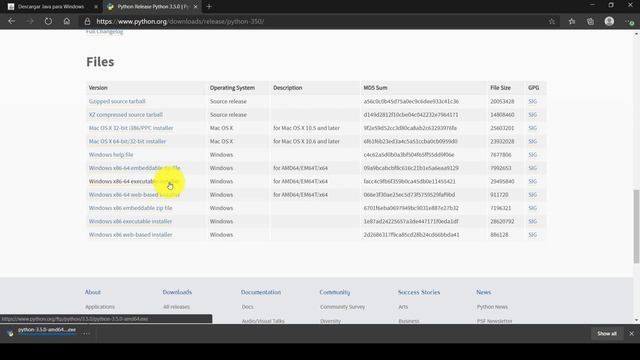
Task: Select file size 29495840 cell
Action: (502, 181)
